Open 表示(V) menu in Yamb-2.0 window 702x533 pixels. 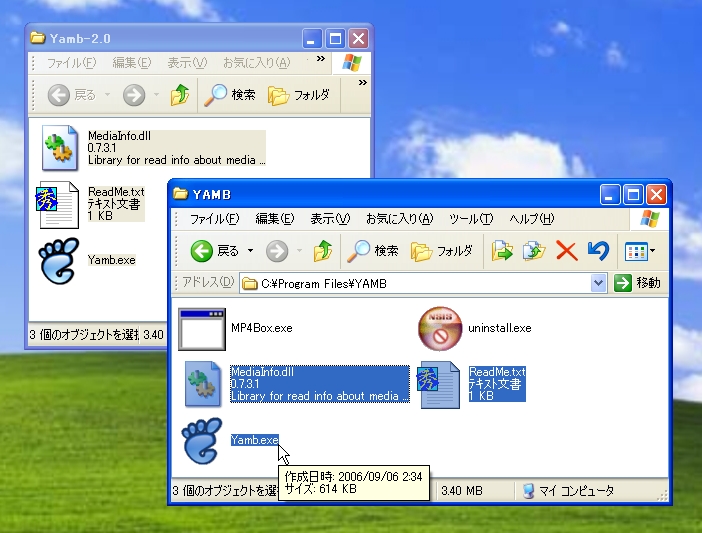tap(187, 63)
